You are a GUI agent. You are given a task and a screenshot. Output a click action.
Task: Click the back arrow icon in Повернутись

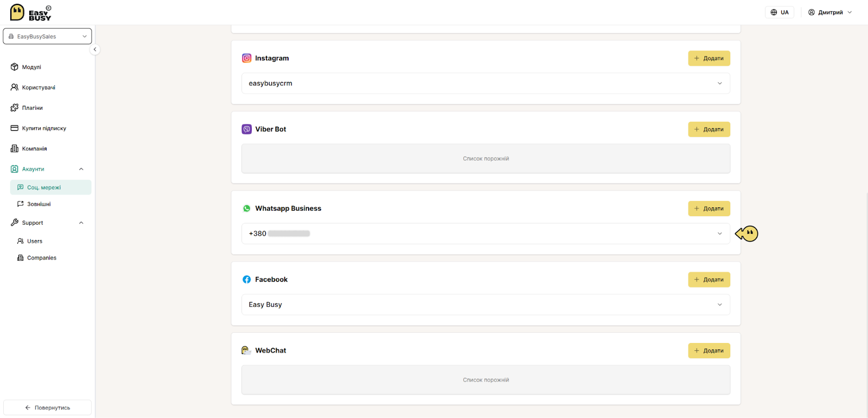pyautogui.click(x=28, y=408)
